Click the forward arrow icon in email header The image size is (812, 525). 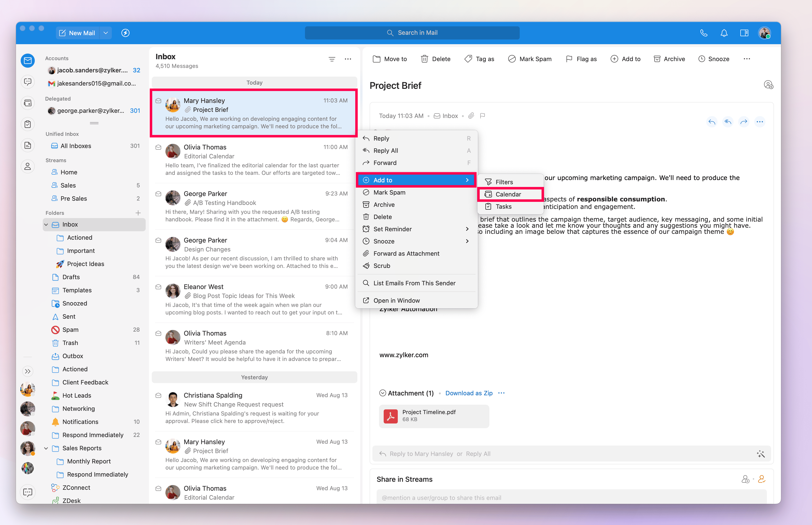click(743, 122)
